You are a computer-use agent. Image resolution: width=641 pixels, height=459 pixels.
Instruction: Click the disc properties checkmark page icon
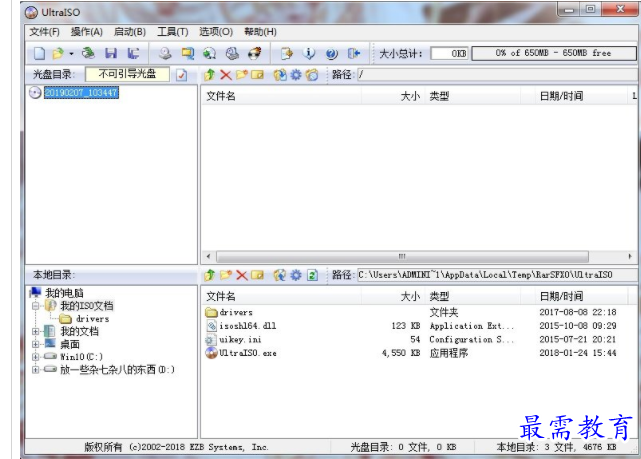click(x=182, y=75)
